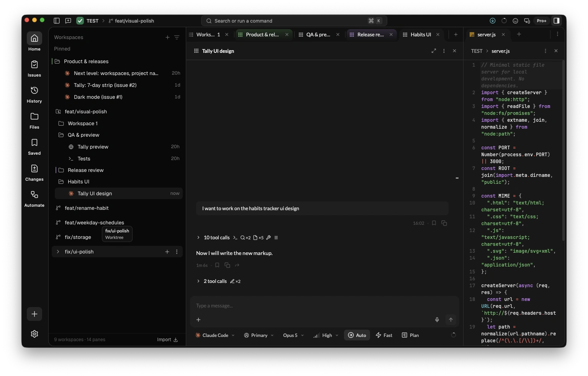Screen dimensions: 588x376
Task: Open the Opus 5 model dropdown
Action: [293, 335]
